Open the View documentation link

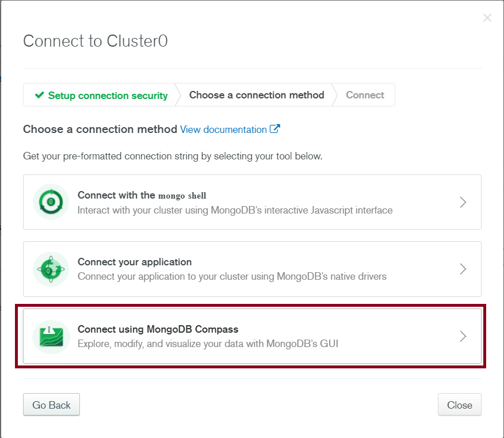click(x=223, y=130)
